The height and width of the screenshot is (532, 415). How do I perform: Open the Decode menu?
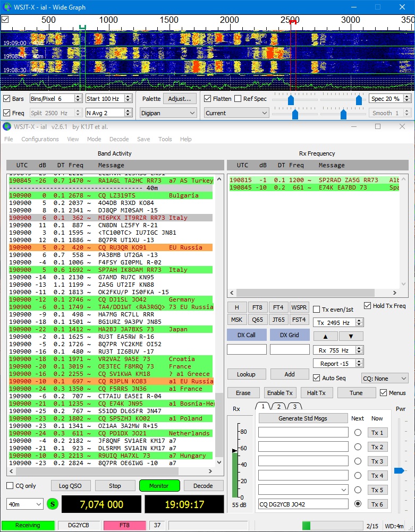[x=119, y=139]
